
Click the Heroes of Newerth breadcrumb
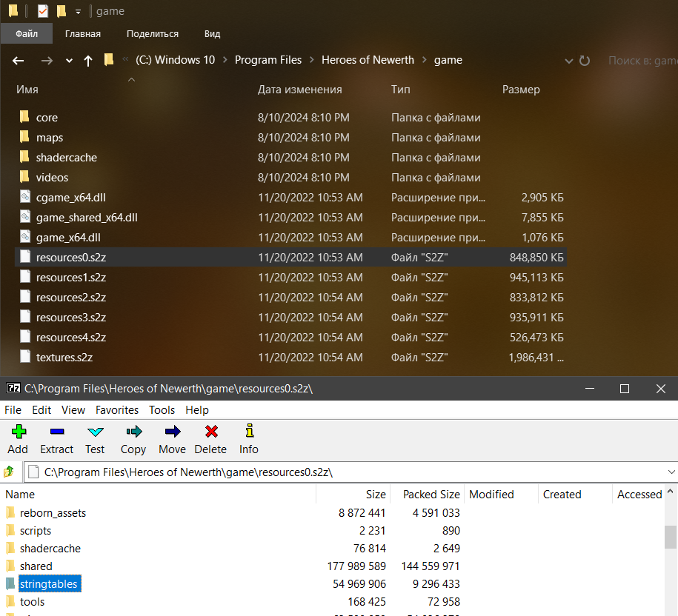coord(368,60)
